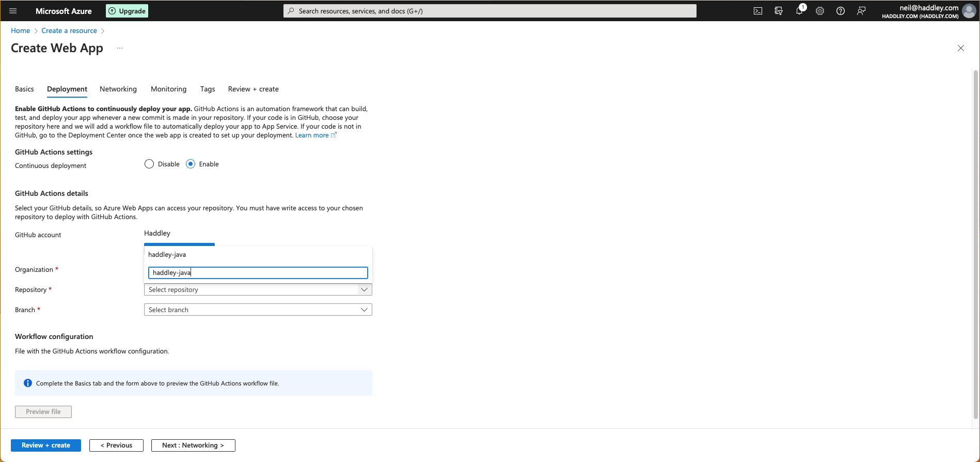The height and width of the screenshot is (462, 980).
Task: Click the GitHub Actions settings heading
Action: (x=54, y=152)
